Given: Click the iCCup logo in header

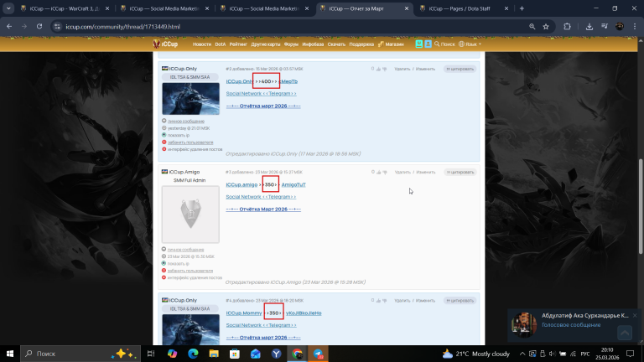Looking at the screenshot, I should point(165,44).
